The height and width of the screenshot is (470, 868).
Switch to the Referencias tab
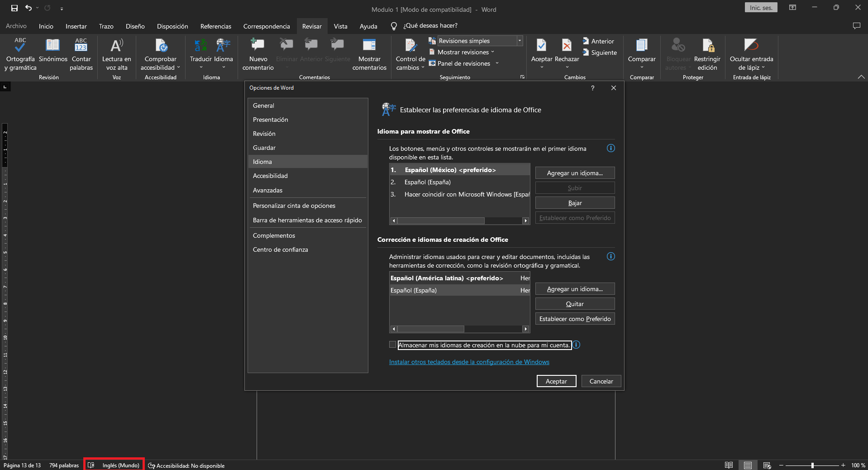[216, 26]
